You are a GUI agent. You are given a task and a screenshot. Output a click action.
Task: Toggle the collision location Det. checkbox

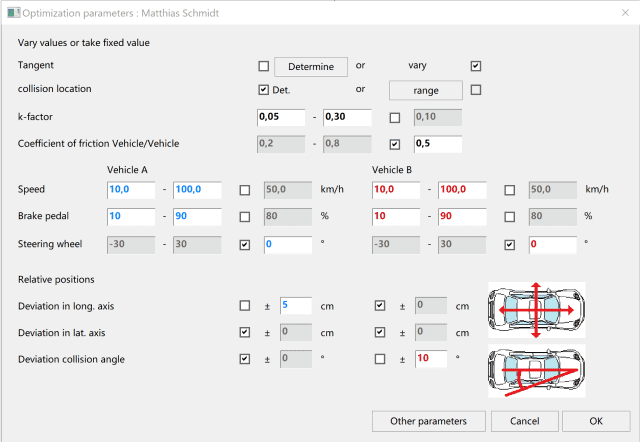[x=264, y=90]
